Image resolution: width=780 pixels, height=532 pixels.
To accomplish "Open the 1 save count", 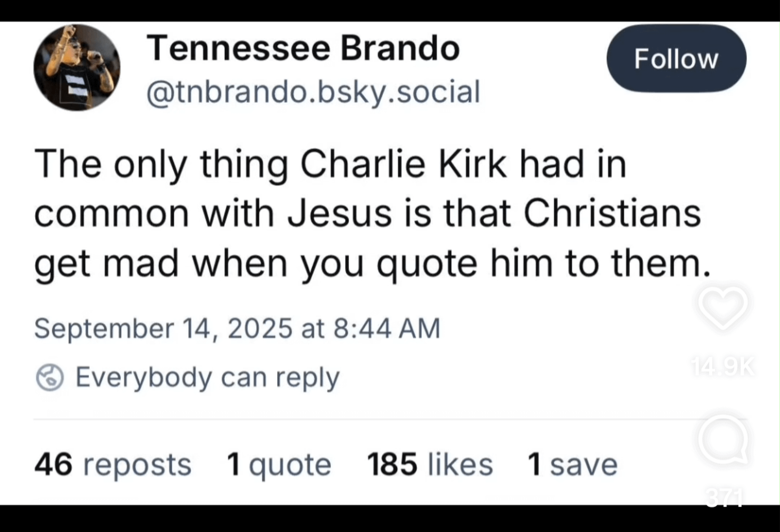I will click(x=573, y=464).
